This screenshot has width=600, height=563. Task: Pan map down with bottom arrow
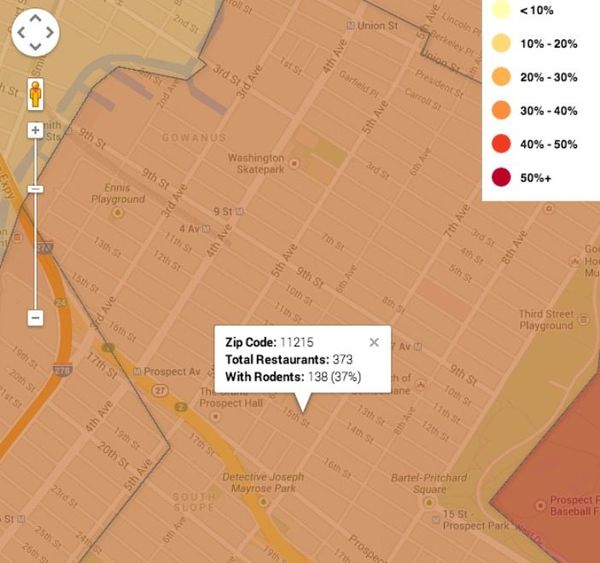click(x=35, y=47)
